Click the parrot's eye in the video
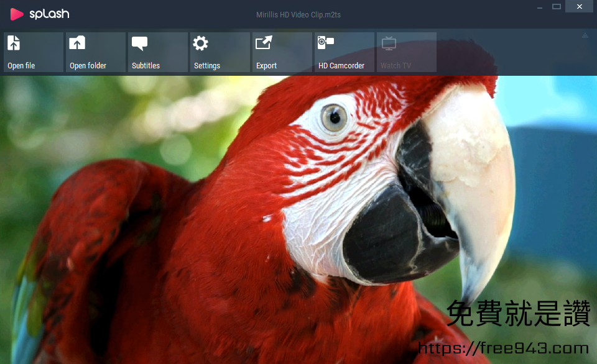 (x=335, y=116)
